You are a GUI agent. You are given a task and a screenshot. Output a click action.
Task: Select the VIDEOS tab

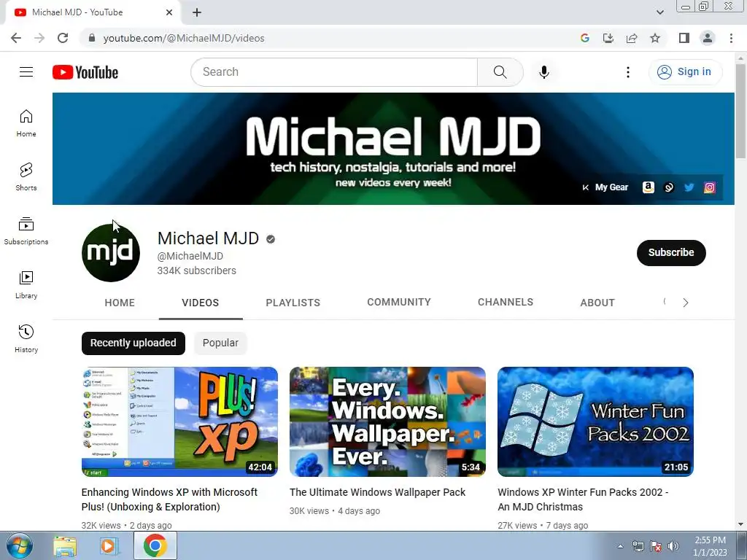pyautogui.click(x=201, y=303)
